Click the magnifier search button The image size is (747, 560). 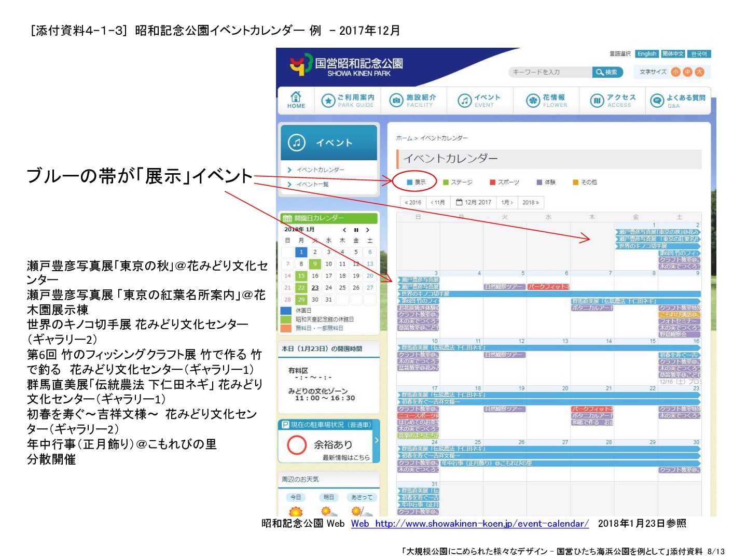606,72
